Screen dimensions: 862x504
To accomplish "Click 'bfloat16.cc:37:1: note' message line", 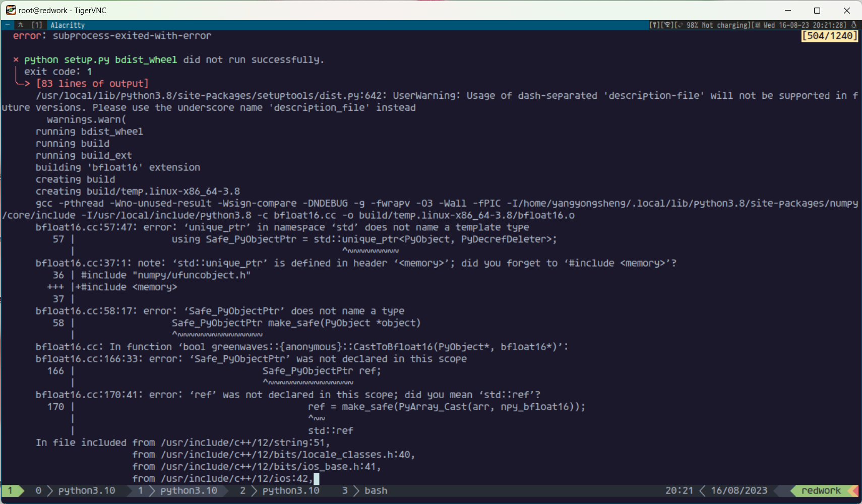I will pos(356,263).
